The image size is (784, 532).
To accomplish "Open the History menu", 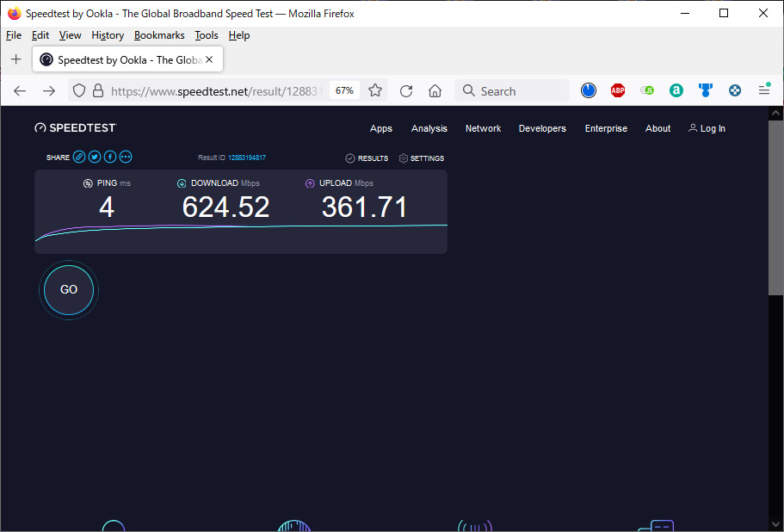I will pyautogui.click(x=108, y=35).
